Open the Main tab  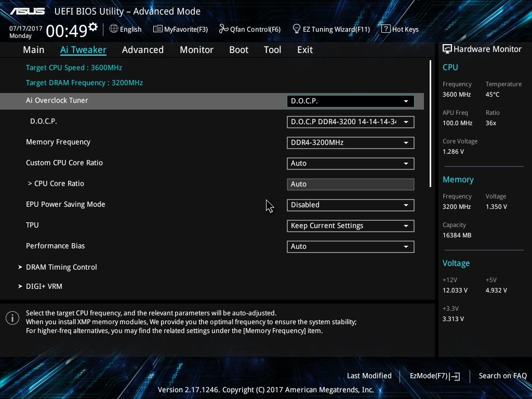(x=34, y=50)
